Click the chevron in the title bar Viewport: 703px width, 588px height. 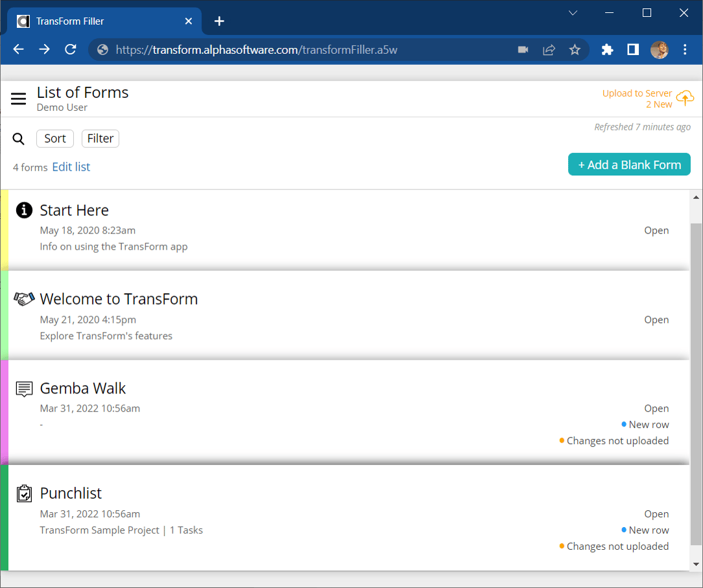pos(573,13)
